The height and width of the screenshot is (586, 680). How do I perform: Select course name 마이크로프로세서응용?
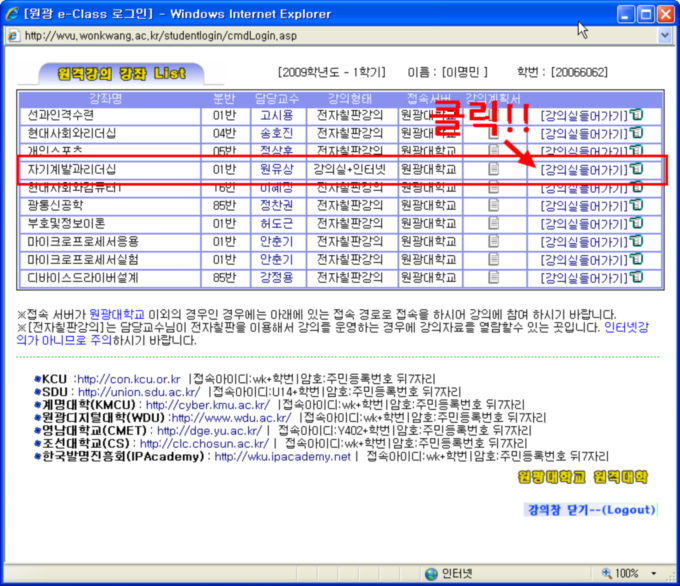83,242
